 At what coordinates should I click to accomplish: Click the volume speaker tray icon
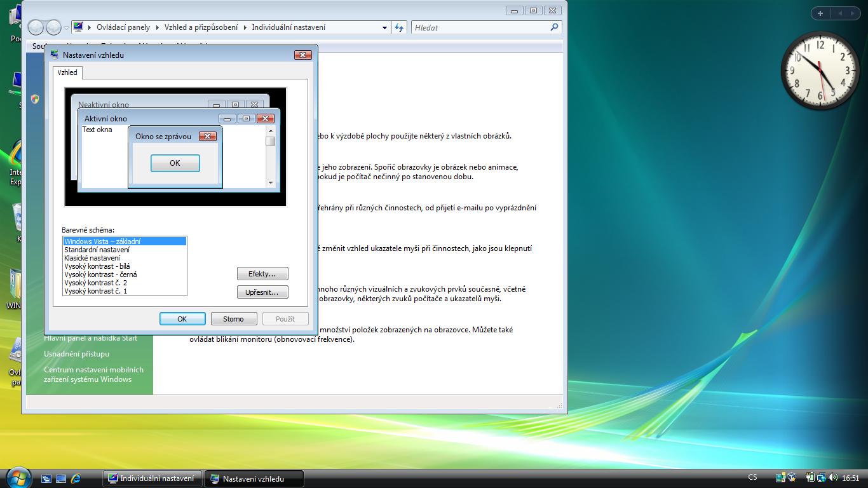pyautogui.click(x=833, y=478)
